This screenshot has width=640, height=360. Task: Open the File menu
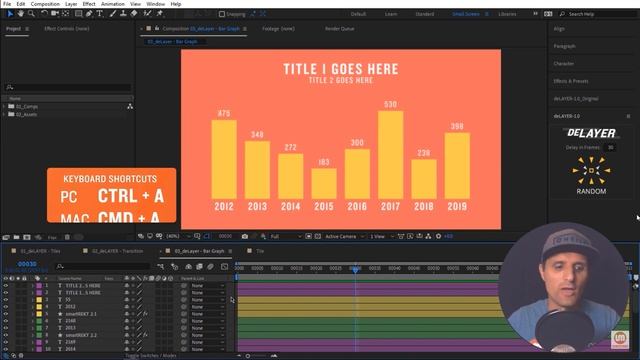click(7, 4)
